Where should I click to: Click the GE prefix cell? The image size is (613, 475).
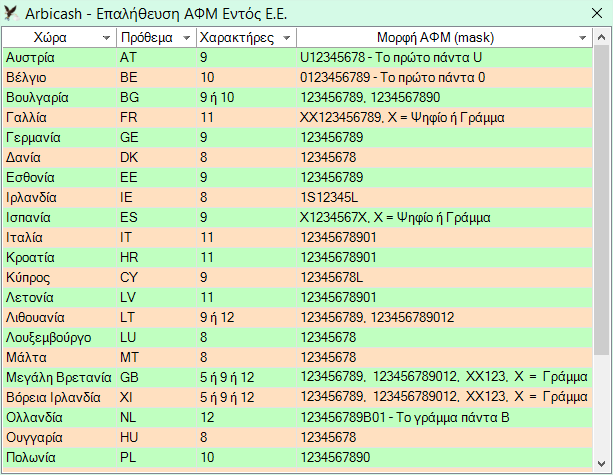tap(156, 137)
